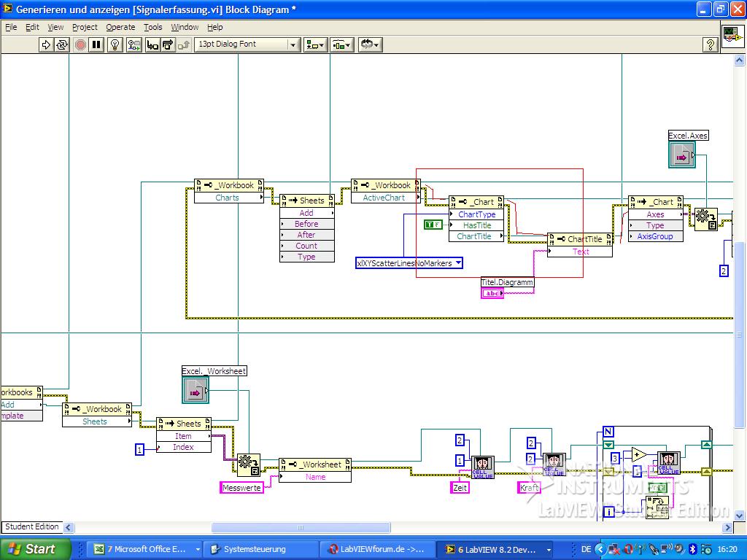Viewport: 747px width, 560px height.
Task: Open the File menu
Action: pyautogui.click(x=11, y=27)
